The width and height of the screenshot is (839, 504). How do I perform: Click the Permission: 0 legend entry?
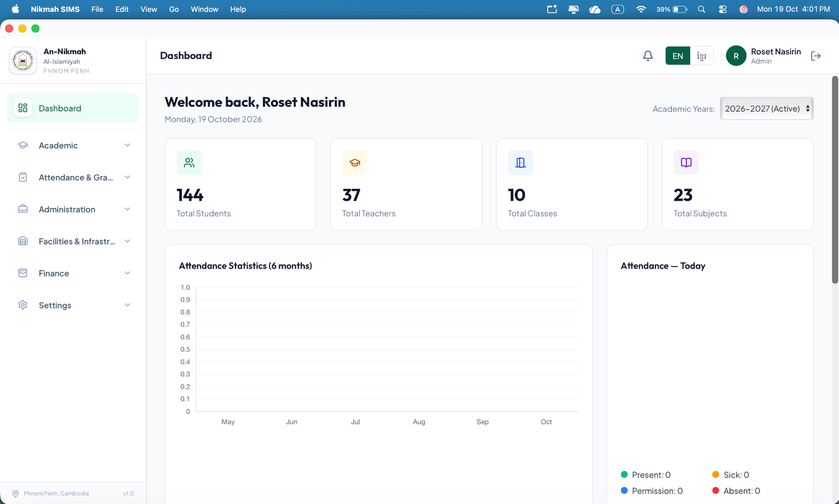point(652,491)
